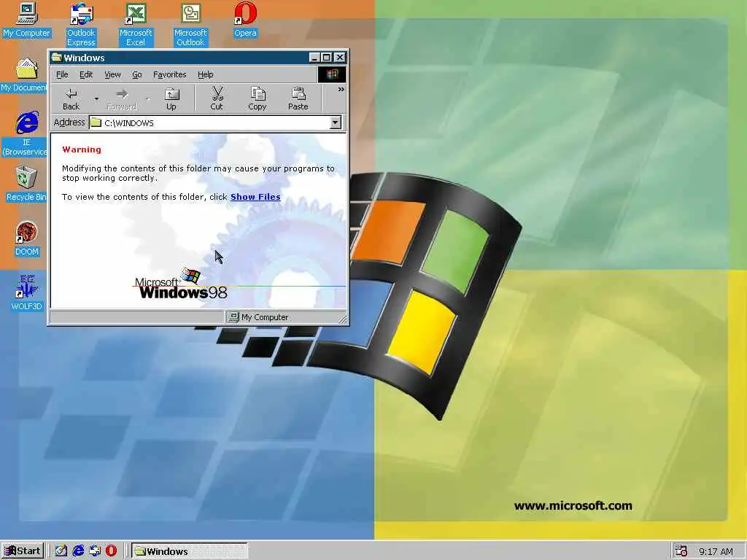
Task: Open the Help menu
Action: point(205,75)
